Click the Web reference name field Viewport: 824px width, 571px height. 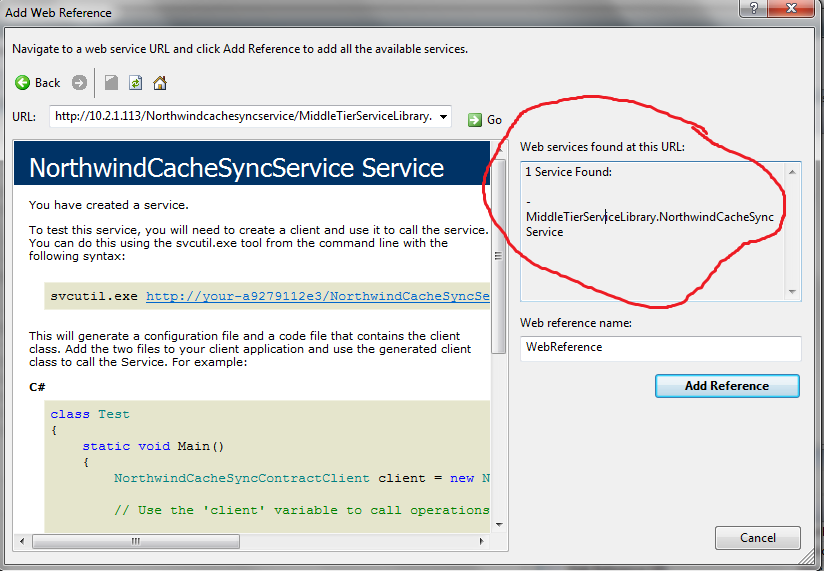(x=661, y=347)
